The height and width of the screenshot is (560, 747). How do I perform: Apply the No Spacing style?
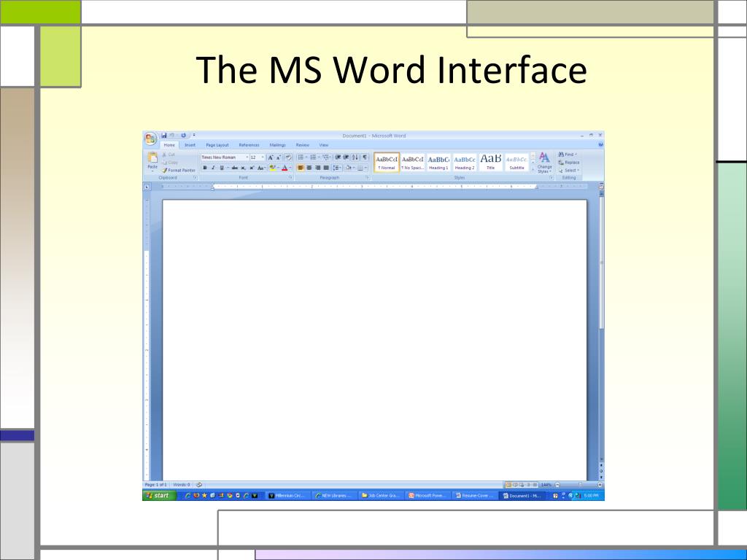(x=413, y=163)
